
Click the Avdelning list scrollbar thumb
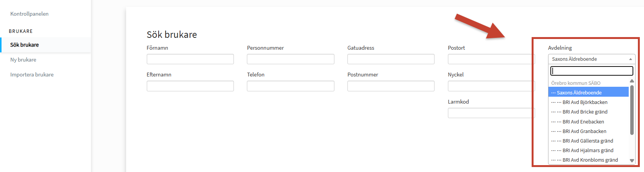[x=632, y=110]
